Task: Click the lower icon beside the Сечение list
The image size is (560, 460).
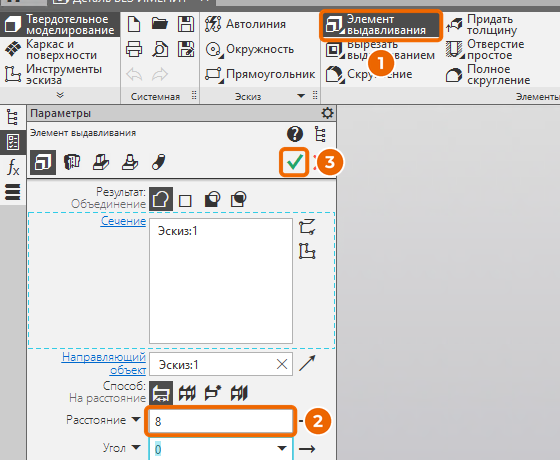Action: pyautogui.click(x=307, y=251)
